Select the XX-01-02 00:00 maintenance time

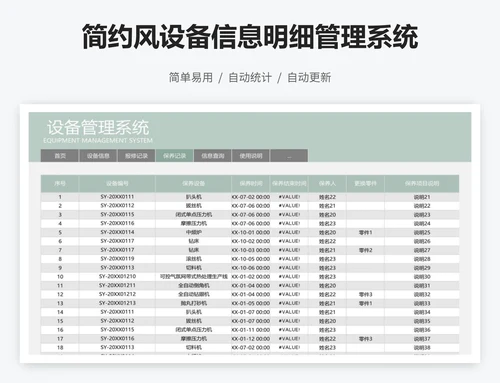(251, 277)
